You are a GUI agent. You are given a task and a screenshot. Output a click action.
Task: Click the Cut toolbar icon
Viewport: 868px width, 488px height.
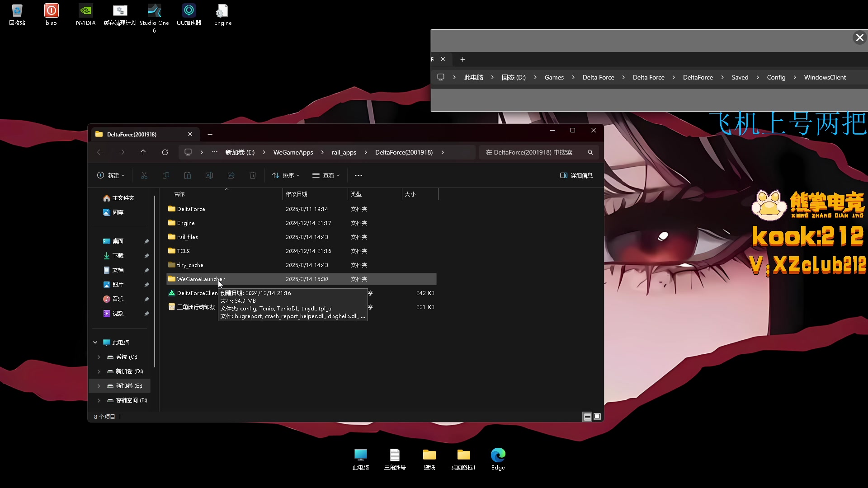(x=144, y=175)
